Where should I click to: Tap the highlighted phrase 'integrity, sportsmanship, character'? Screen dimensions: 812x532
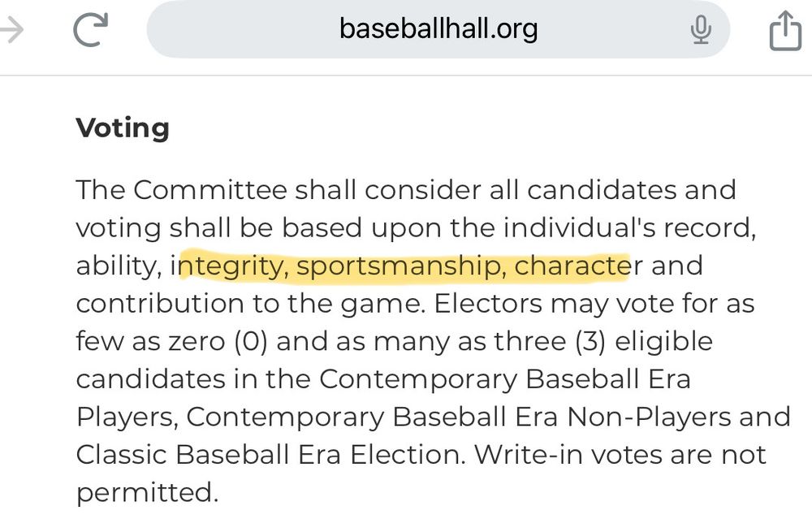coord(402,266)
